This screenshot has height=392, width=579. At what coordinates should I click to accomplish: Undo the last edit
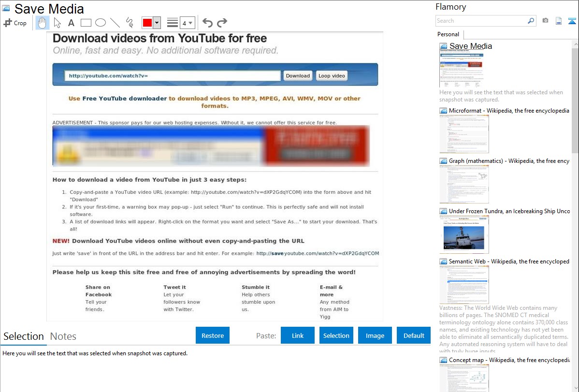[207, 23]
